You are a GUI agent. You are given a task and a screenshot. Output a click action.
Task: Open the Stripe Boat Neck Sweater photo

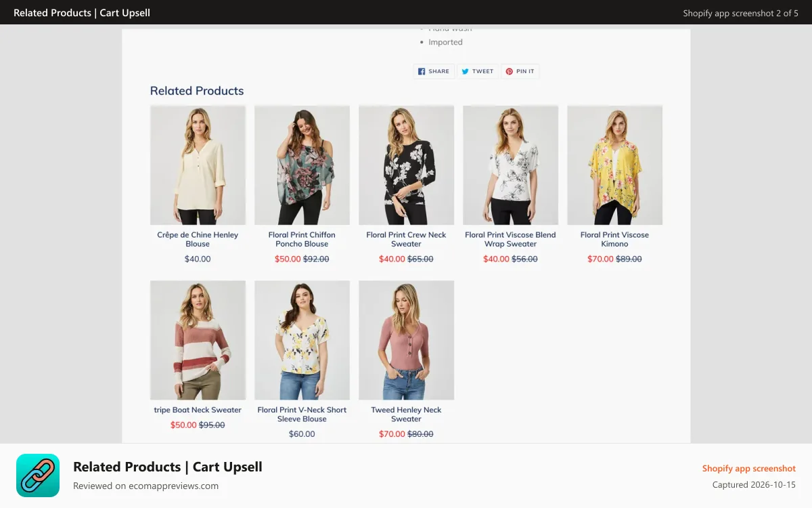pyautogui.click(x=198, y=340)
